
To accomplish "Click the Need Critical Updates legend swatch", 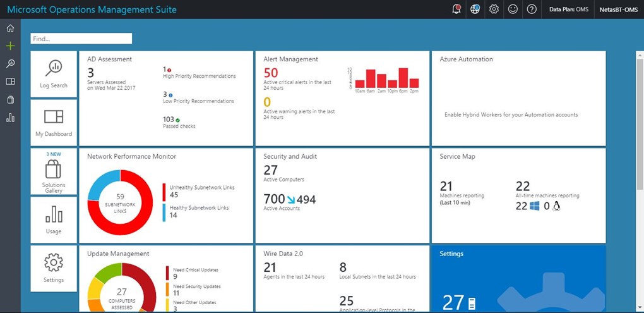I will click(167, 273).
